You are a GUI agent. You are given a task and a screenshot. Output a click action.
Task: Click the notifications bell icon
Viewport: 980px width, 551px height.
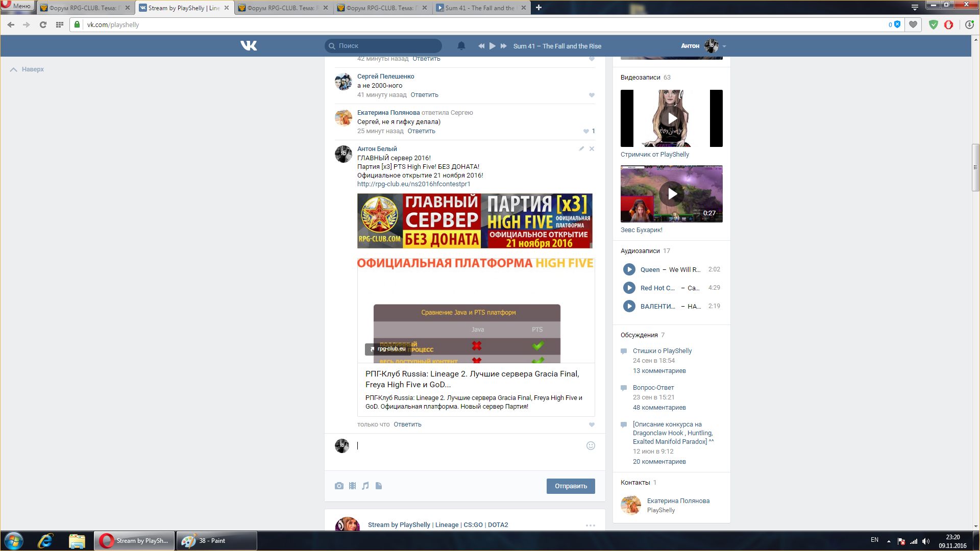point(461,46)
